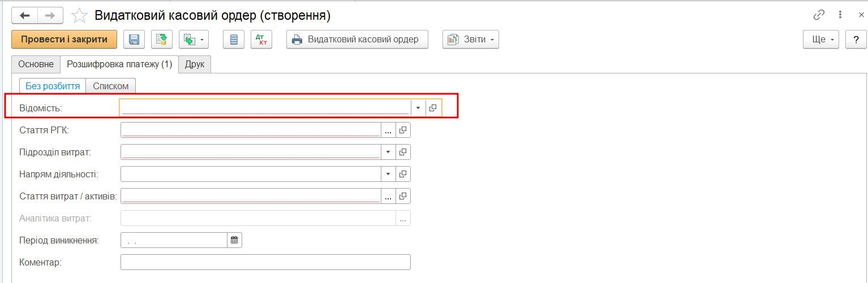
Task: Expand the Напрям діяльності dropdown
Action: [388, 174]
